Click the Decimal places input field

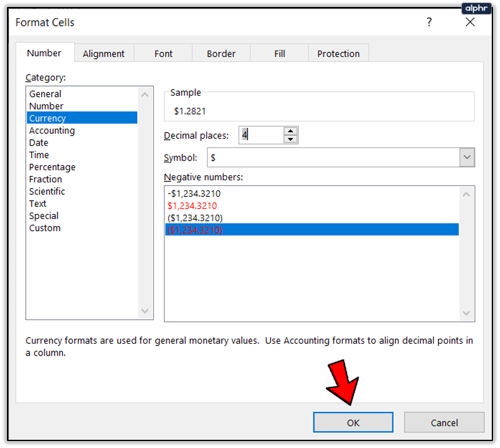pyautogui.click(x=261, y=135)
